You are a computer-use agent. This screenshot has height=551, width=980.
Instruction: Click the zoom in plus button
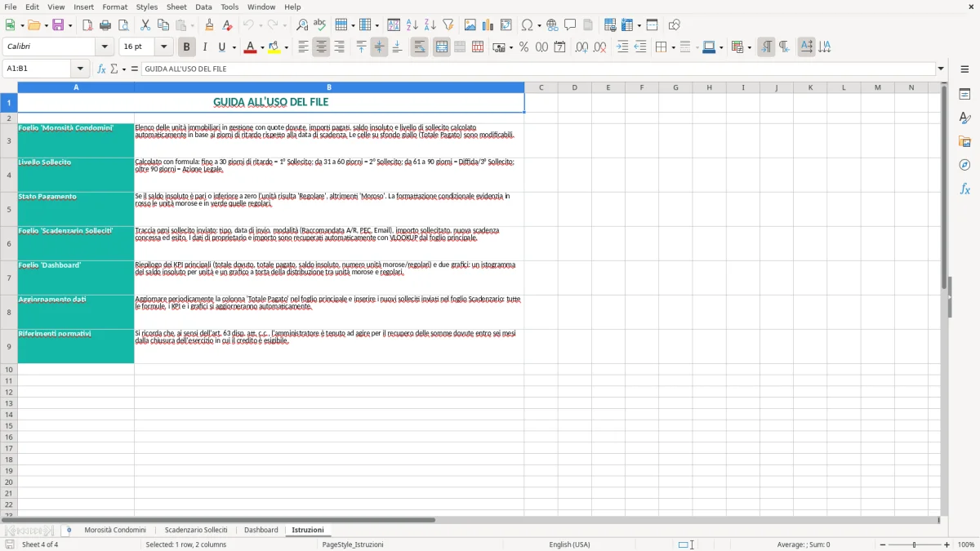947,544
